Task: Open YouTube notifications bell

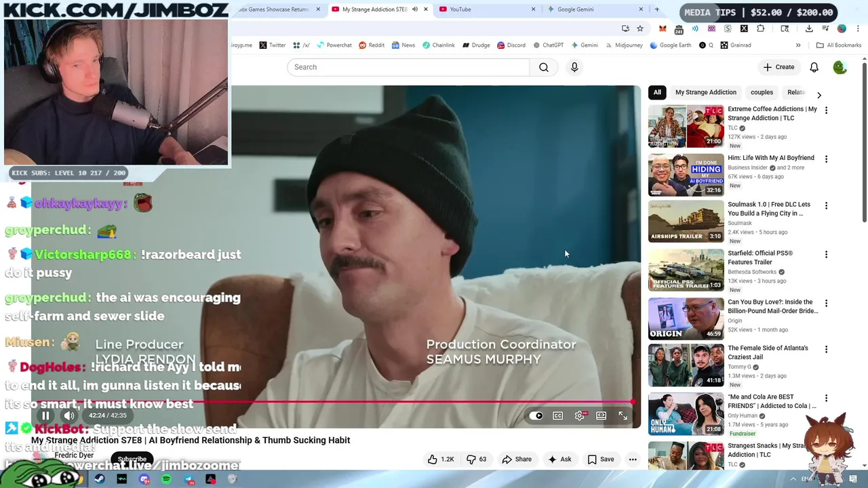Action: (x=814, y=67)
